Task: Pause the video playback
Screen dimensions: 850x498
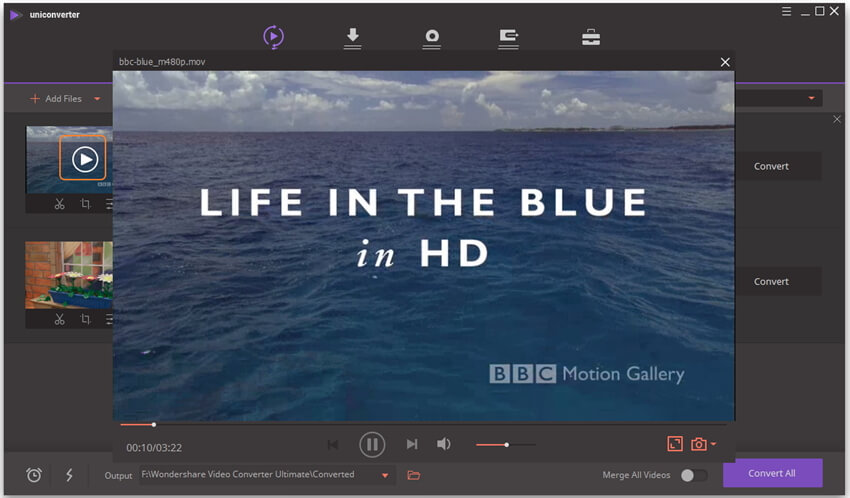Action: (372, 444)
